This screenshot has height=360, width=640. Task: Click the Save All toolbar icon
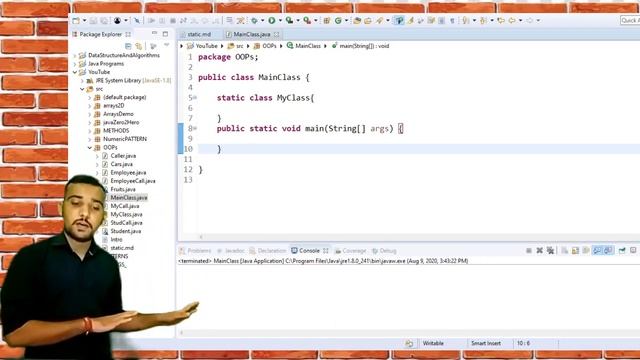[104, 20]
